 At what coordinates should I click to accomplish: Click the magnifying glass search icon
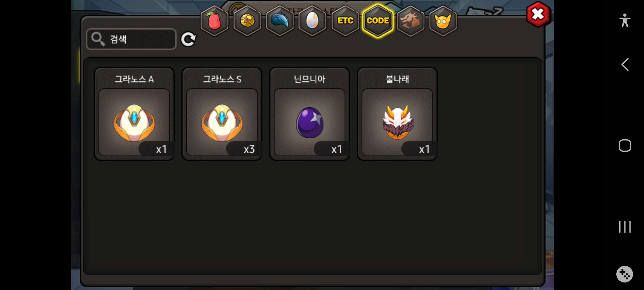click(x=98, y=39)
